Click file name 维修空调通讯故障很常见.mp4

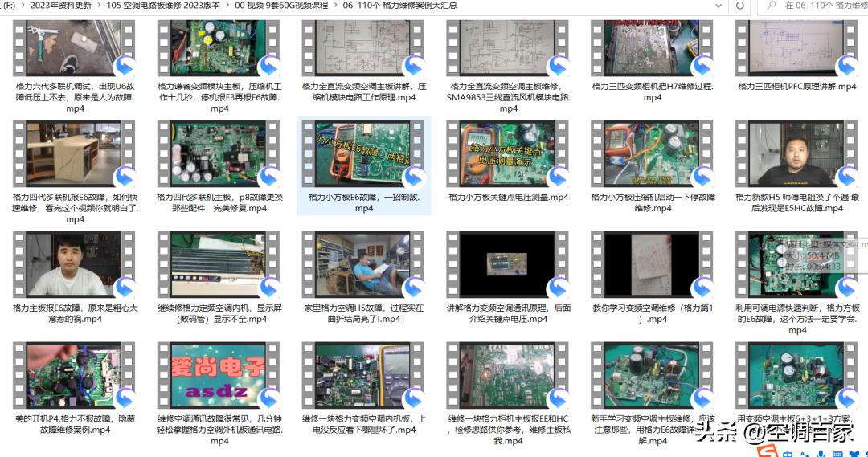219,430
